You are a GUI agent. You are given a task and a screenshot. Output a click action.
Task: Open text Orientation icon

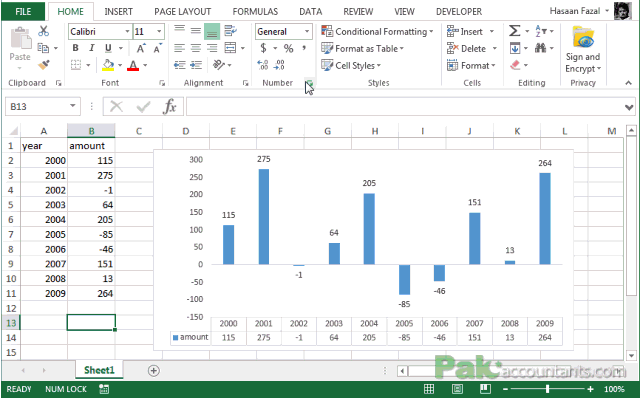(x=219, y=64)
